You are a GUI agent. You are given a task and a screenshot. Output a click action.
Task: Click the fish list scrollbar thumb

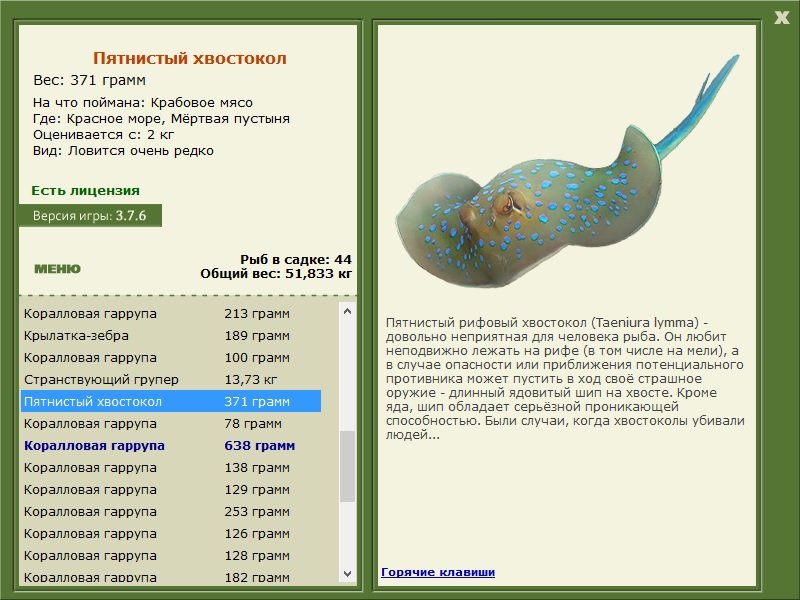coord(347,466)
